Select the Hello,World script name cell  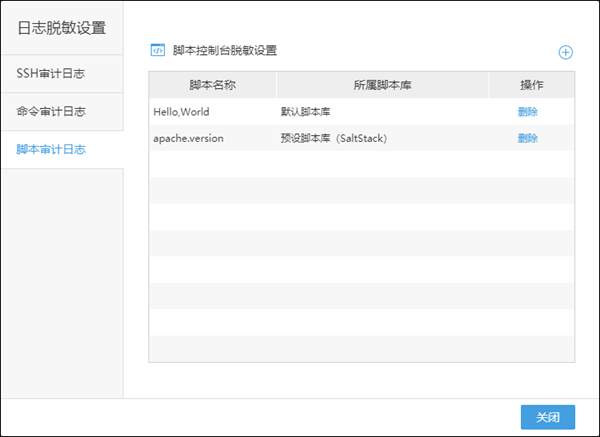pyautogui.click(x=181, y=111)
